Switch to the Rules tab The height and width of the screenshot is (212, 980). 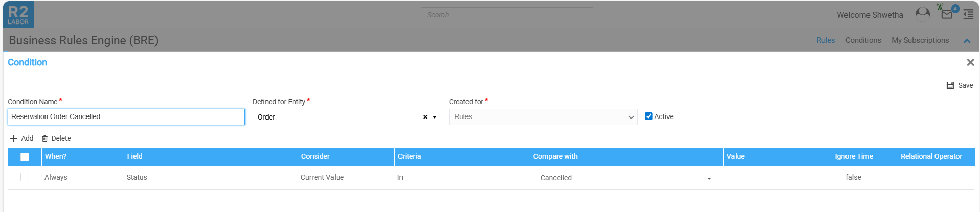[826, 40]
